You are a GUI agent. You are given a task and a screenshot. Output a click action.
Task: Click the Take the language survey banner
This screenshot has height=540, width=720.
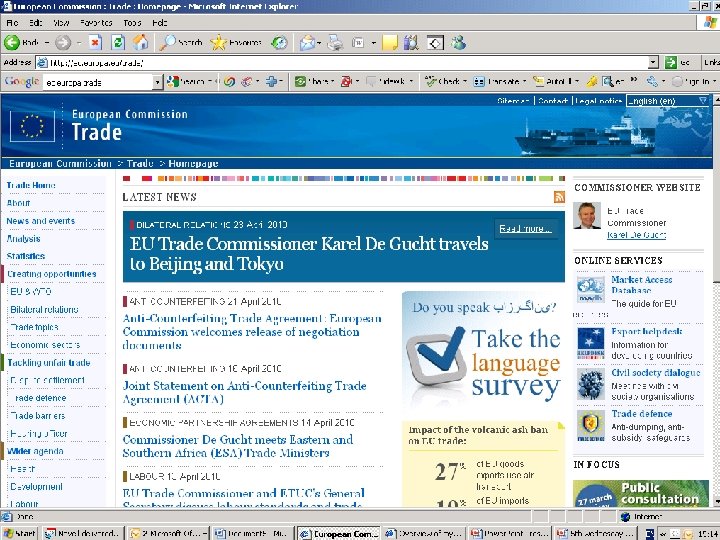[x=483, y=351]
